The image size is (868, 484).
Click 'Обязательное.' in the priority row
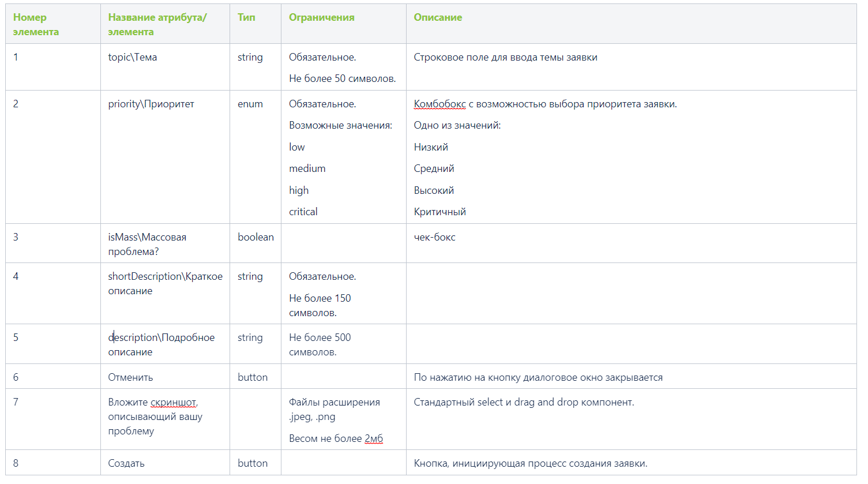coord(322,104)
